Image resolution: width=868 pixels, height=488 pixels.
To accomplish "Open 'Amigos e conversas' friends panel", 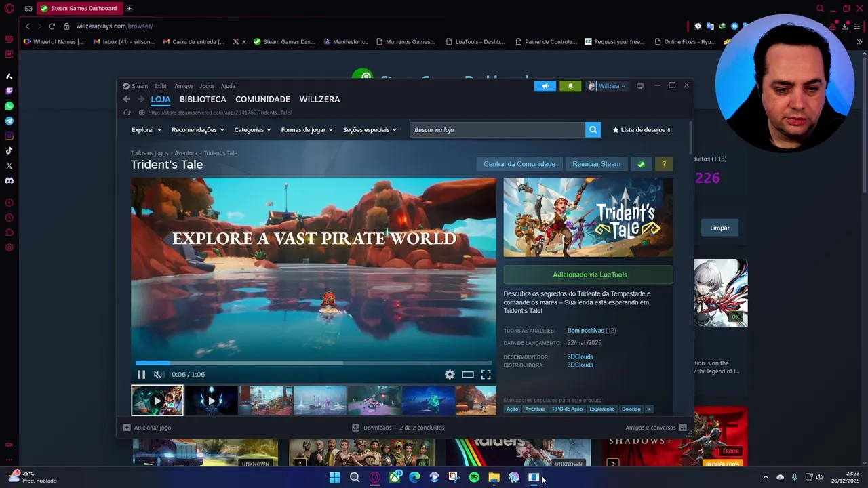I will 656,428.
